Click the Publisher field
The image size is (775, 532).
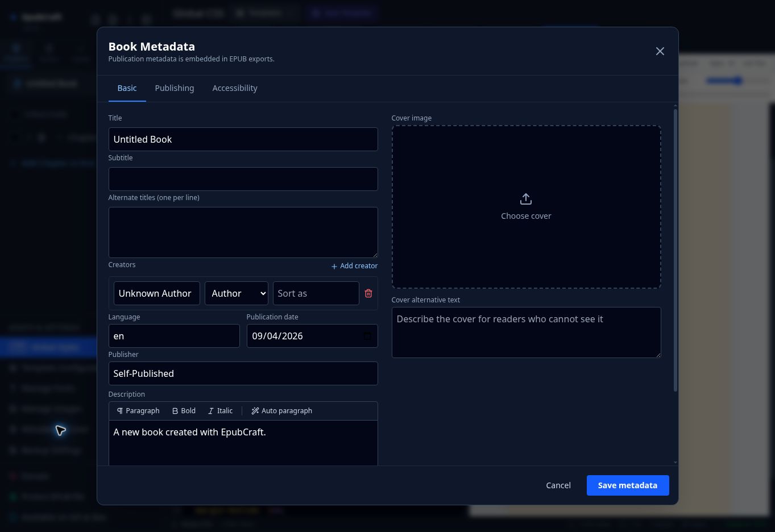[x=243, y=373]
